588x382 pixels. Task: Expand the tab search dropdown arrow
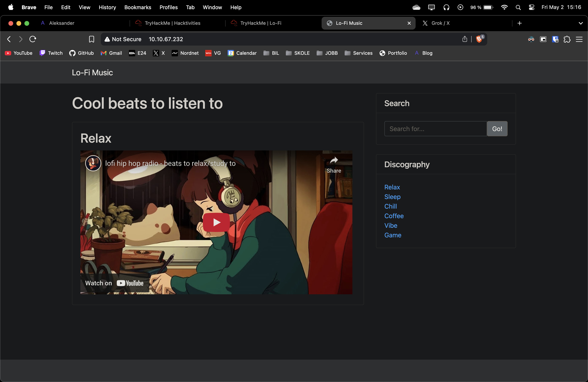click(x=581, y=23)
